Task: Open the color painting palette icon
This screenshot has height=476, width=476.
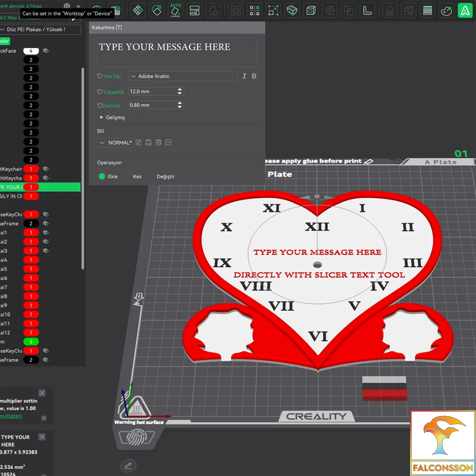Action: click(x=446, y=10)
